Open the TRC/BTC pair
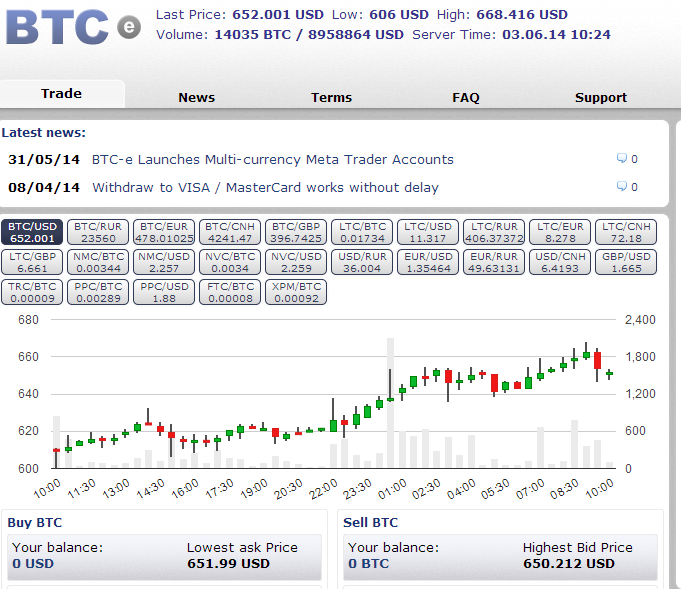 pos(32,292)
